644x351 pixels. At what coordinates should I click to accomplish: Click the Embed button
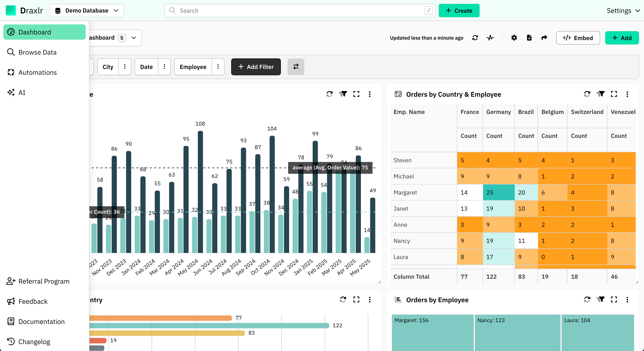[578, 38]
